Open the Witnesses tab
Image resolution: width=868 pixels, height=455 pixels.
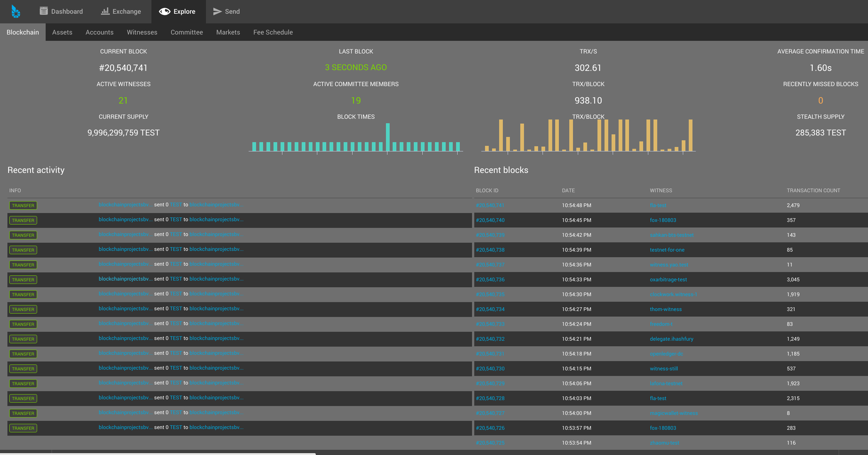coord(142,32)
